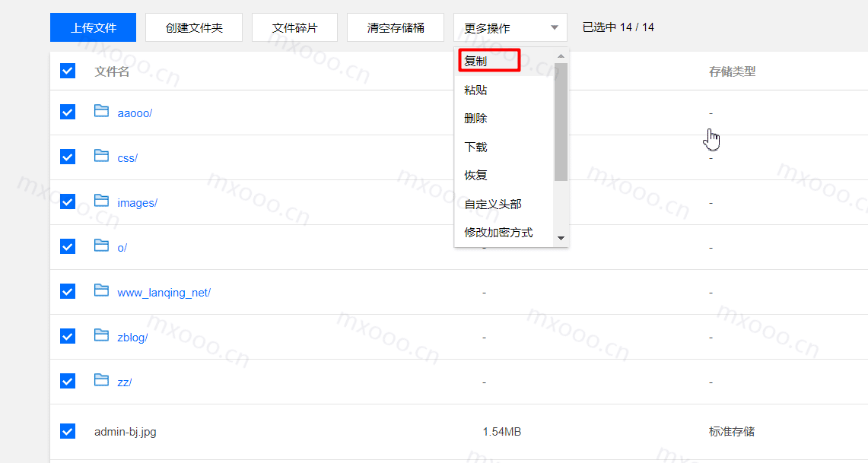This screenshot has width=868, height=463.
Task: Click the folder icon beside aaooo/
Action: click(x=102, y=112)
